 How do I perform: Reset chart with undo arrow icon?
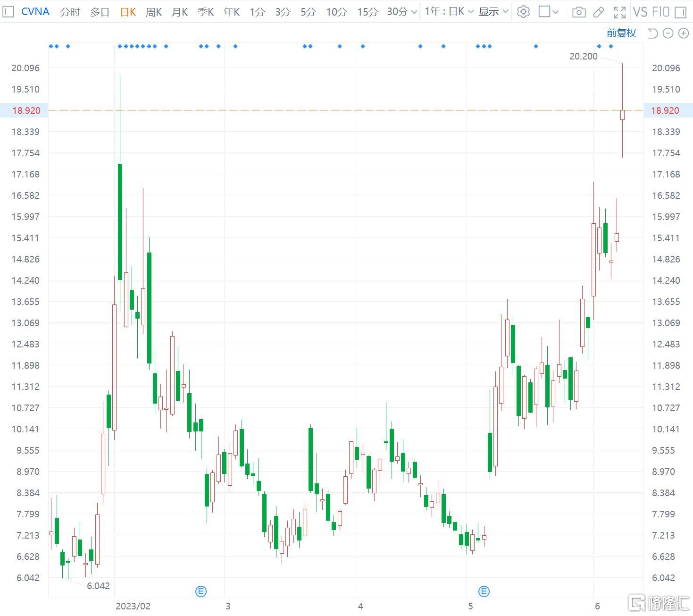coord(652,33)
